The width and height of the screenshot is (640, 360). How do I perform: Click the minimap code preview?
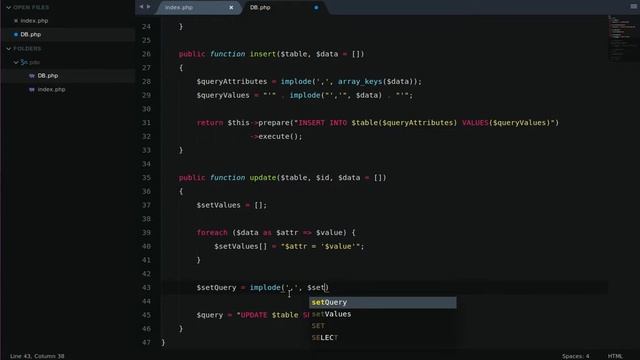coord(621,38)
